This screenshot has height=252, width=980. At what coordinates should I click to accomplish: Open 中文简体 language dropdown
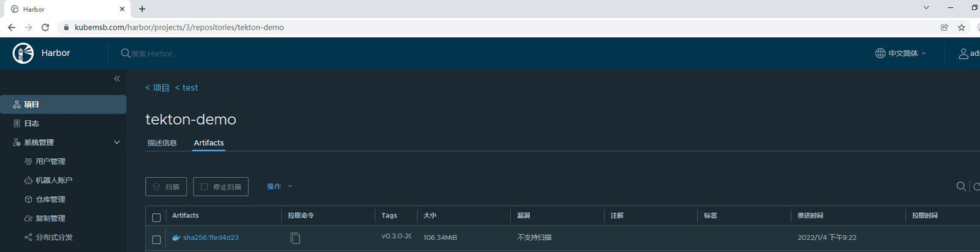[907, 53]
